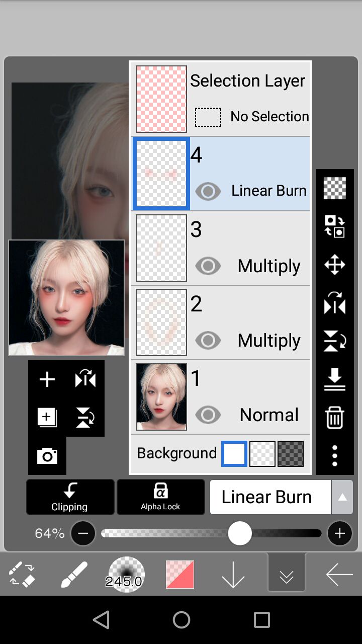This screenshot has height=644, width=362.
Task: Tap Android recent apps button
Action: [x=262, y=620]
